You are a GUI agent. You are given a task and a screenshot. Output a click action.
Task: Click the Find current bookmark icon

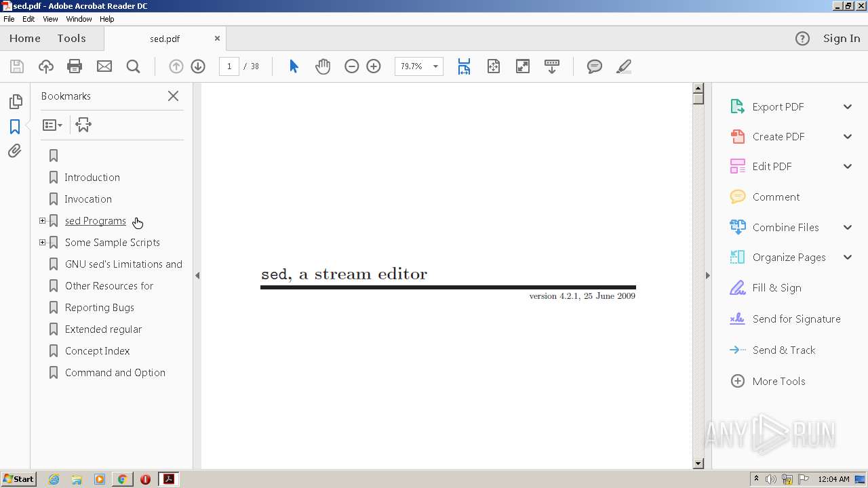click(83, 125)
